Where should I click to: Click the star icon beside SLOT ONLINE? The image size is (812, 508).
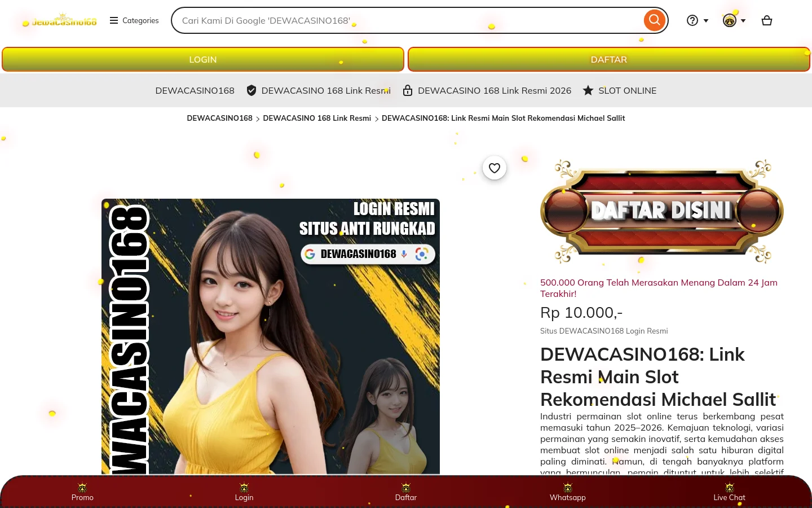(x=588, y=90)
